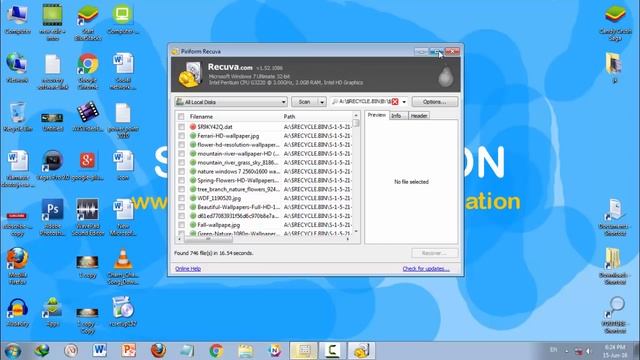Click the file list vertical scrollbar thumb
This screenshot has height=360, width=640.
(x=356, y=123)
